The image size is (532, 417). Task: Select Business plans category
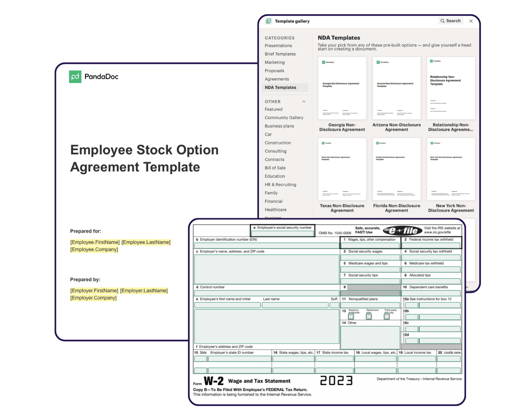[x=279, y=126]
